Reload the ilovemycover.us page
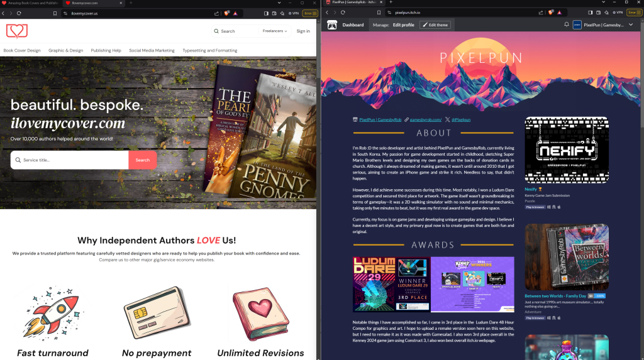 [x=19, y=13]
